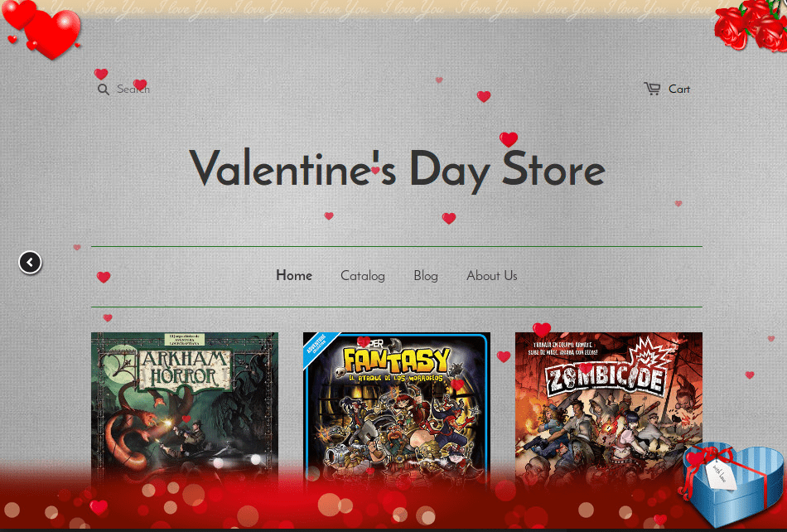Screen dimensions: 787x532
Task: Focus the Search input field
Action: (133, 89)
